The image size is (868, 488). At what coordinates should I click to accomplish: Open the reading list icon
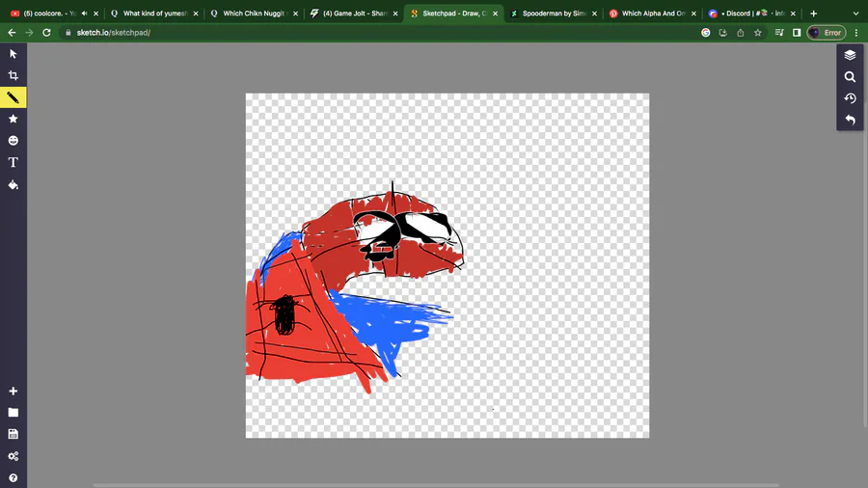(x=779, y=33)
